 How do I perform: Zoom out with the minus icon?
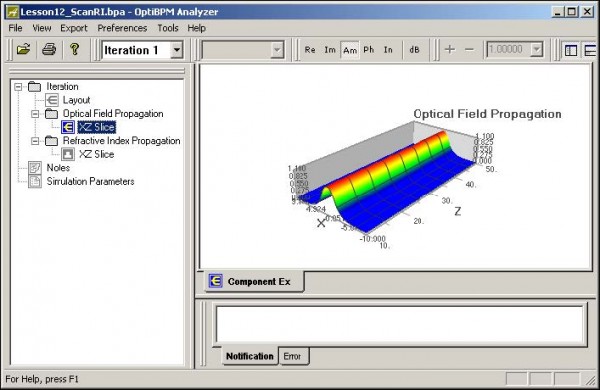[x=469, y=49]
